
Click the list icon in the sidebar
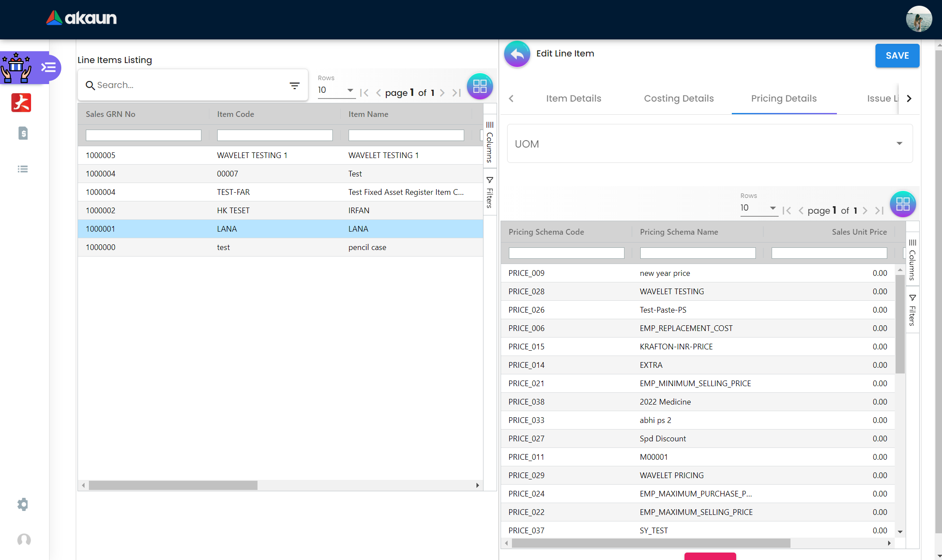[23, 169]
